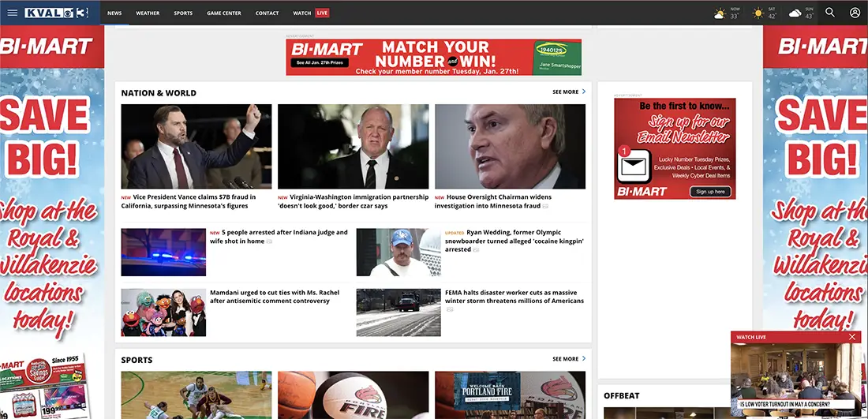868x419 pixels.
Task: Expand Nation & World See More chevron
Action: [x=584, y=92]
